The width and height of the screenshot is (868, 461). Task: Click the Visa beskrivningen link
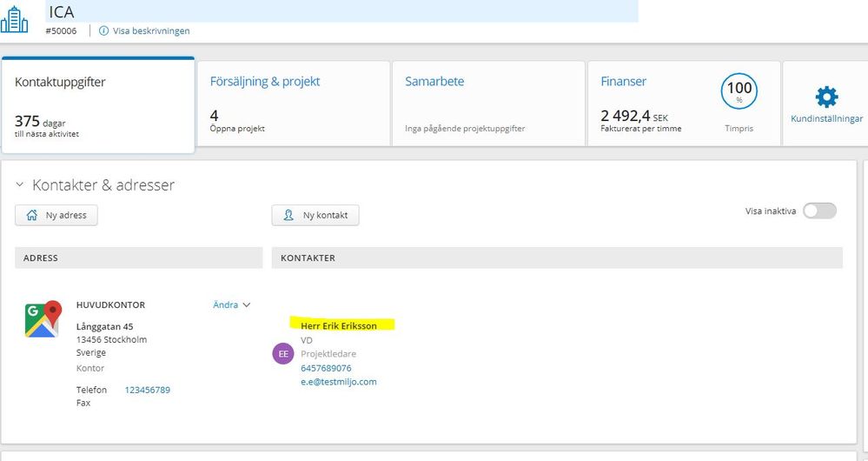(151, 31)
